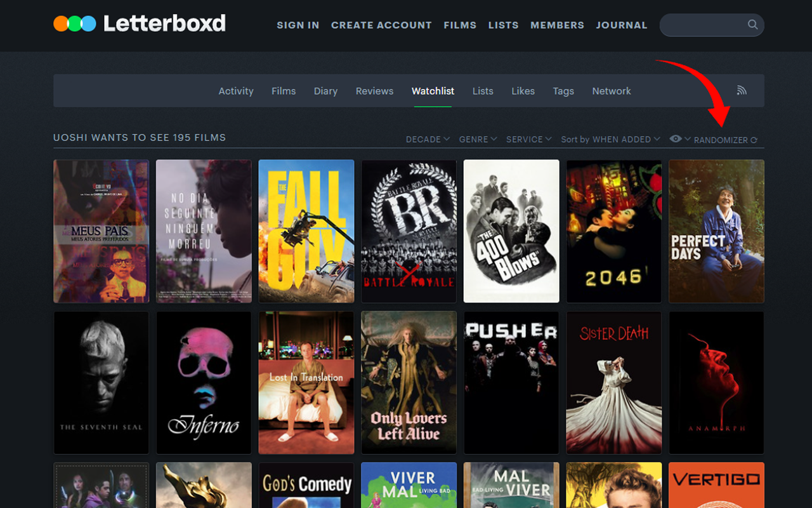Switch to the Diary tab
This screenshot has height=508, width=812.
[325, 91]
